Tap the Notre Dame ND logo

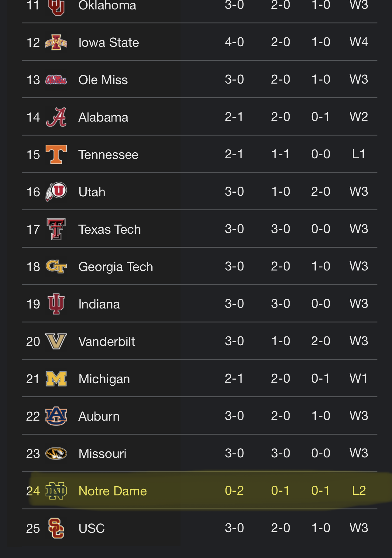(x=56, y=491)
